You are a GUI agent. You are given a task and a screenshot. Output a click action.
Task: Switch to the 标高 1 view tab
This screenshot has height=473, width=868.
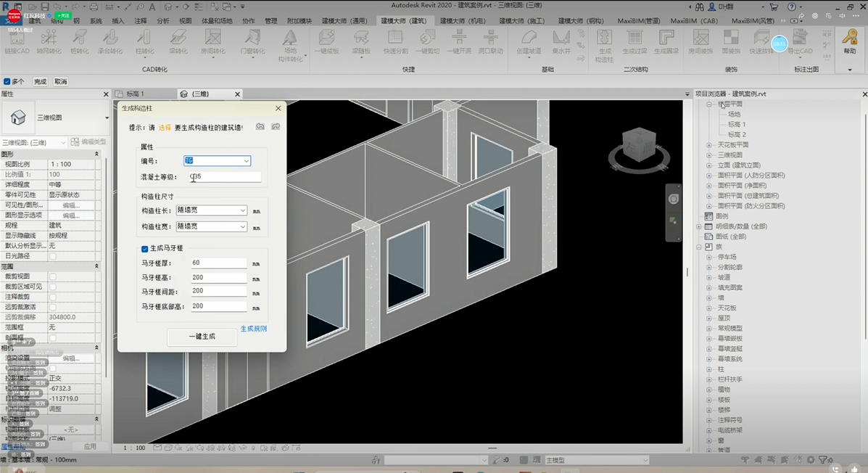[x=136, y=94]
